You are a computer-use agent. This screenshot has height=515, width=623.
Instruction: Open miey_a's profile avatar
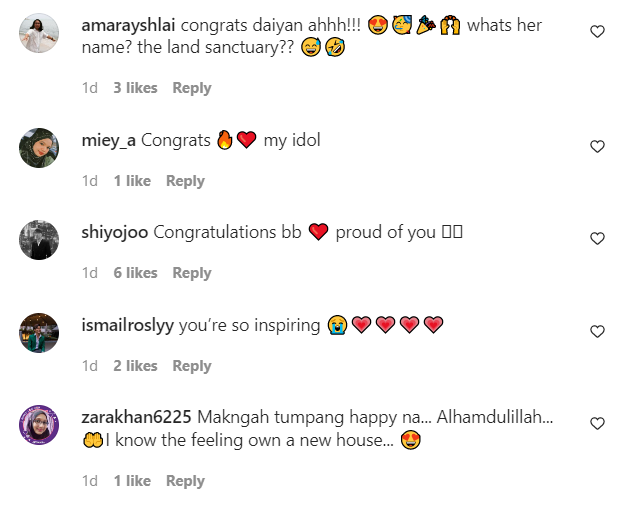39,148
